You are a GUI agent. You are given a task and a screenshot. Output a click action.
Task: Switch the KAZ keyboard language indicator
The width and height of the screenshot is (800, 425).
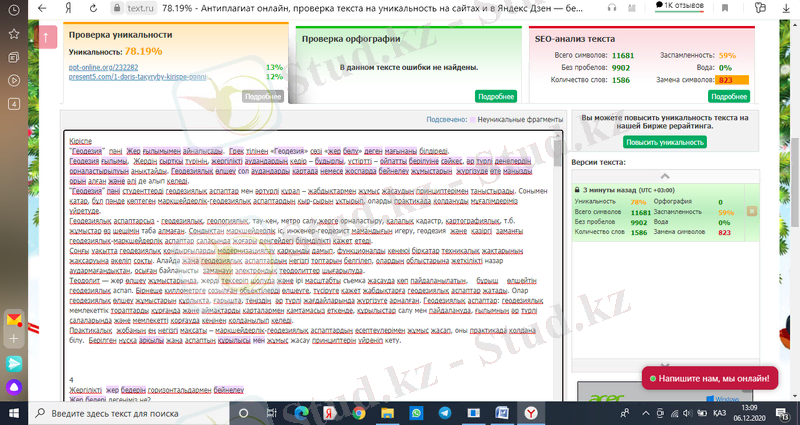719,413
